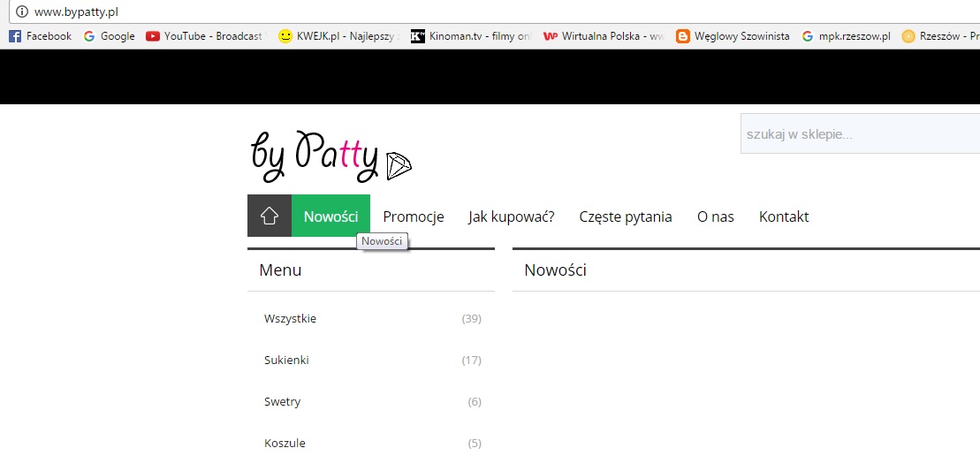
Task: Open the Kontakt page
Action: (x=784, y=217)
